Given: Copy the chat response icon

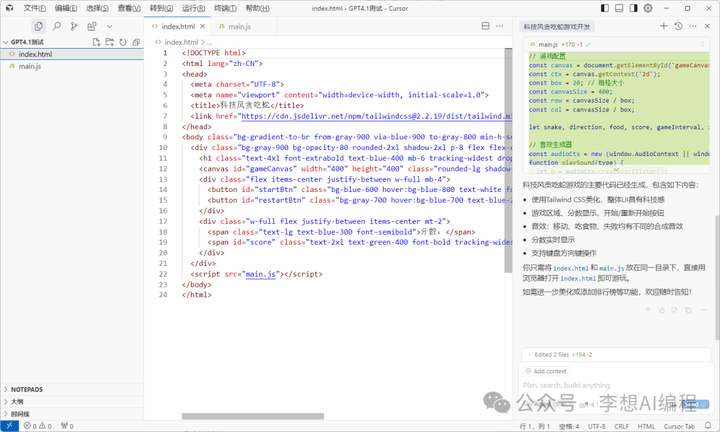Looking at the screenshot, I should [688, 310].
